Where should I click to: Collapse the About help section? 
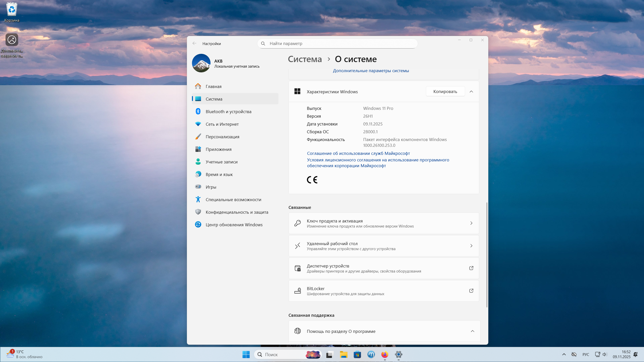point(472,331)
